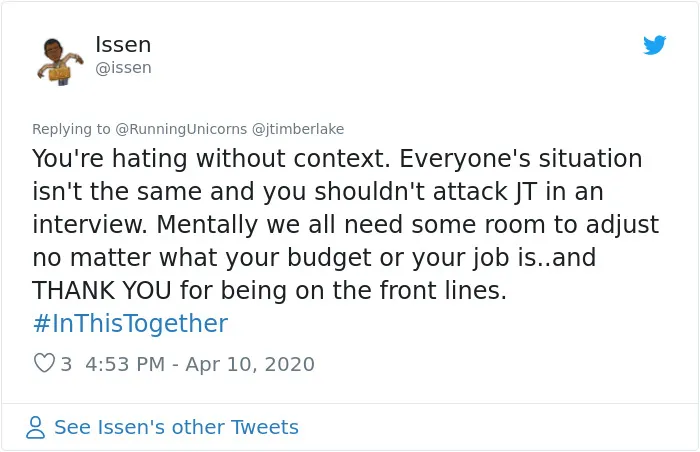Select the word Mentally in the tweet
The width and height of the screenshot is (700, 452).
(x=207, y=225)
